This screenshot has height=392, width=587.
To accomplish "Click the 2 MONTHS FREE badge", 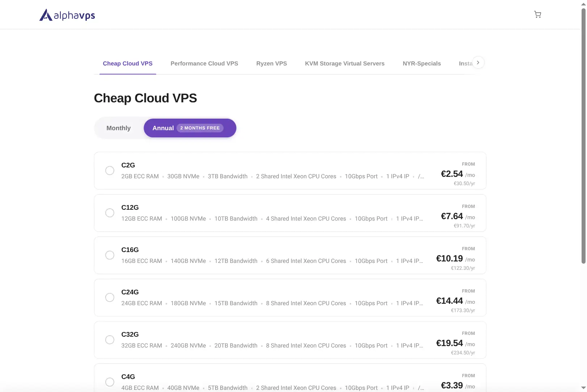I will [200, 128].
